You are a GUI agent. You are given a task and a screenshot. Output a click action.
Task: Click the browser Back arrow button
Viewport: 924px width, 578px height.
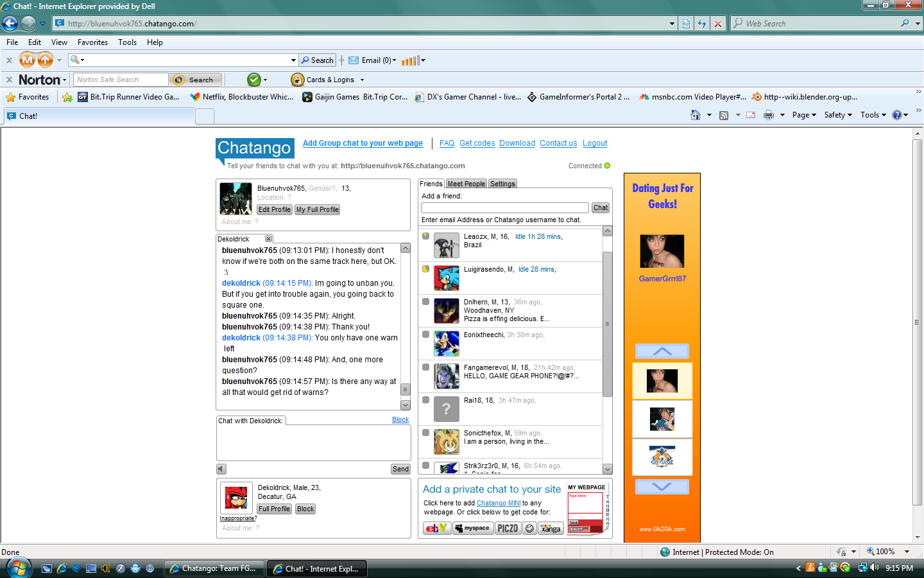click(x=10, y=24)
